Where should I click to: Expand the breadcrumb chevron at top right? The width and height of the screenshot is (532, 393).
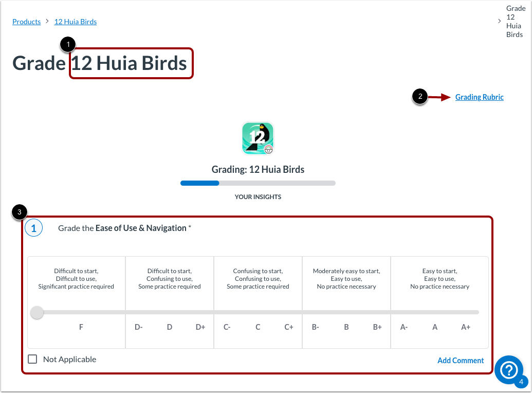pos(499,21)
